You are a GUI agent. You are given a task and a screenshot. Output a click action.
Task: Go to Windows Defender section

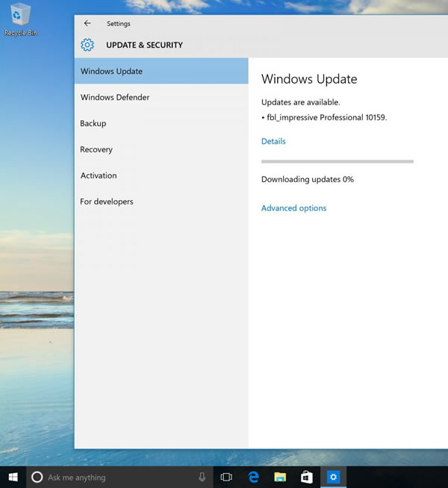point(161,97)
